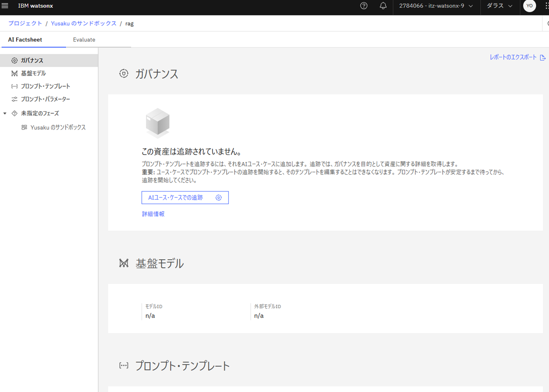Open the YO user avatar menu
Screen dimensions: 549x392
click(529, 6)
